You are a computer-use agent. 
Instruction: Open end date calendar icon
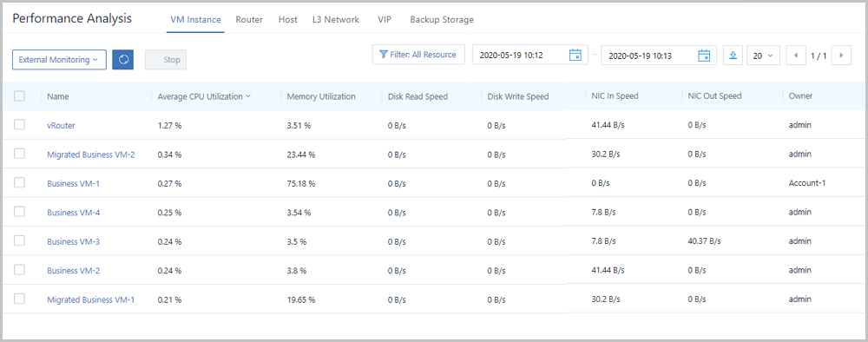[x=704, y=56]
